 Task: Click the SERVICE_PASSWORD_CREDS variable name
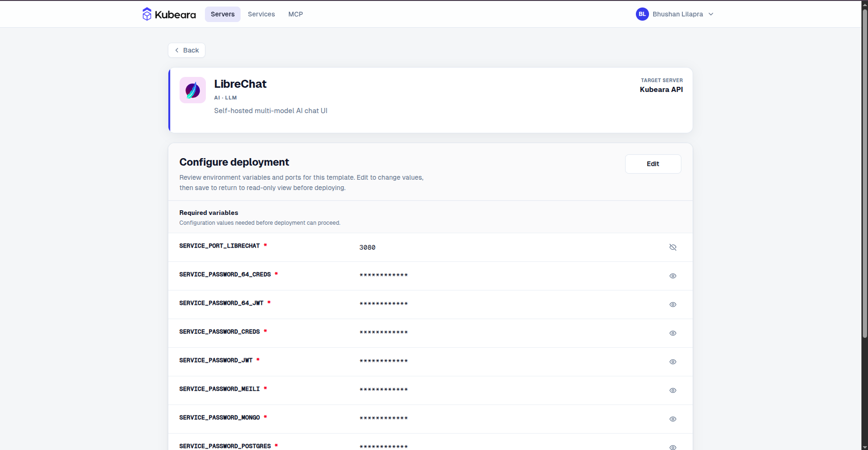(219, 332)
